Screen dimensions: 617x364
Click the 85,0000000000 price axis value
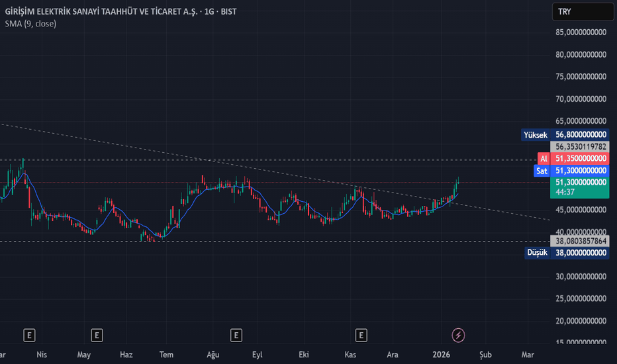[581, 32]
